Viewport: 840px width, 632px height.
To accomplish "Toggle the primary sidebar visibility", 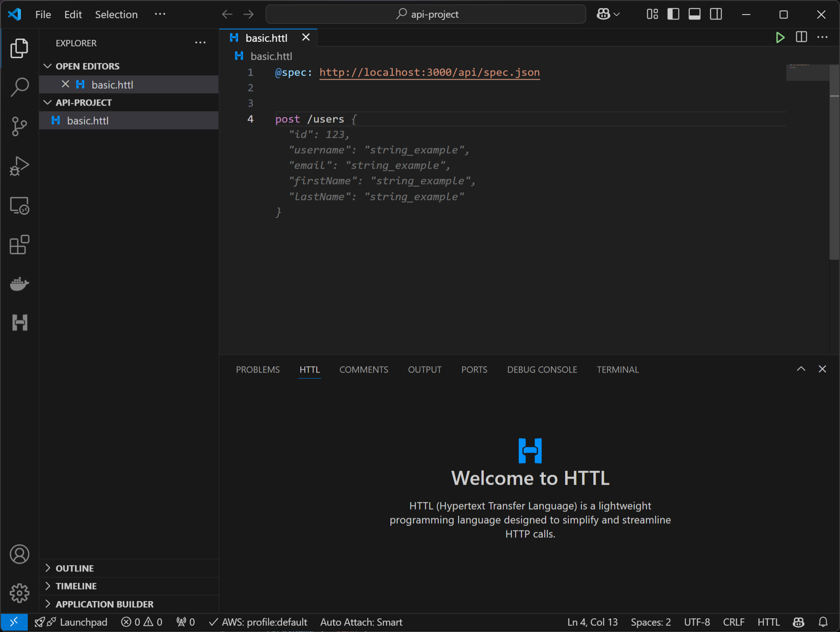I will (673, 14).
